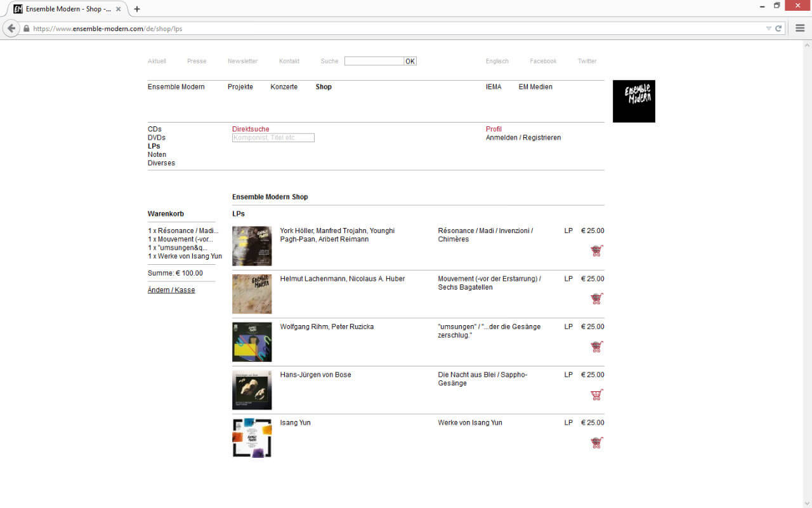Click the padlock site security icon

pos(27,29)
